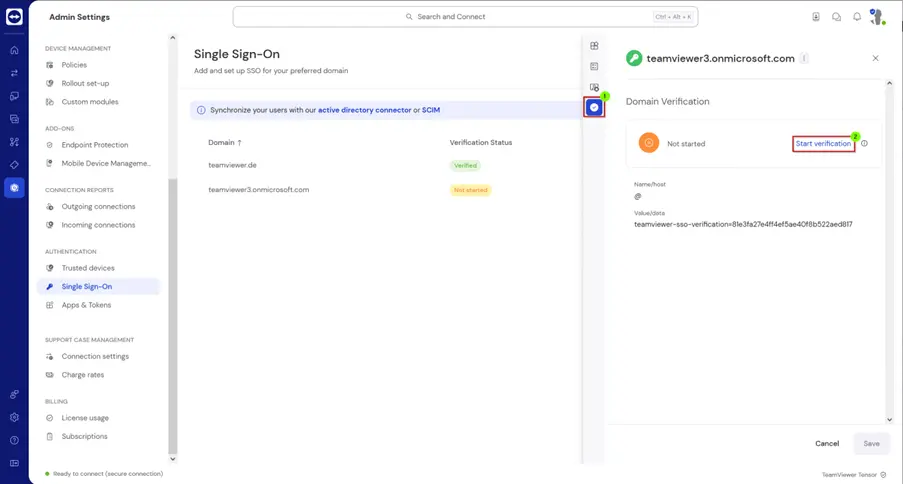The width and height of the screenshot is (903, 484).
Task: Click the orange Not started status icon
Action: click(648, 143)
